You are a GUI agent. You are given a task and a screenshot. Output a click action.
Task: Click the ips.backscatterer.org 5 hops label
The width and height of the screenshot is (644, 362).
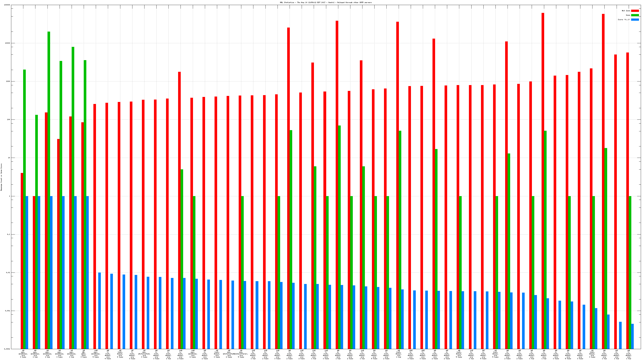[241, 354]
